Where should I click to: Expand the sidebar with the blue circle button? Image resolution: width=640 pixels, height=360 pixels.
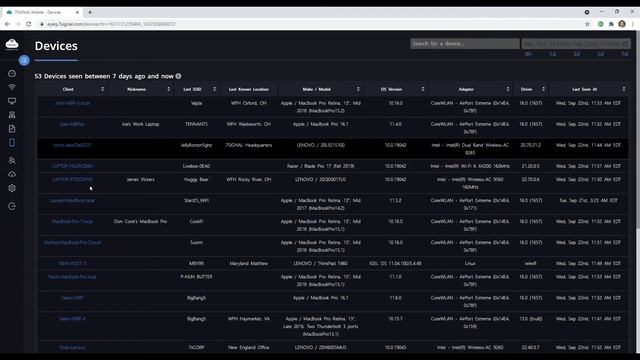[x=24, y=60]
